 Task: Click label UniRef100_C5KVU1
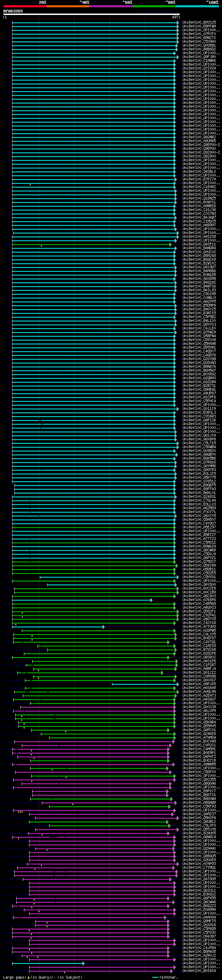(x=199, y=577)
